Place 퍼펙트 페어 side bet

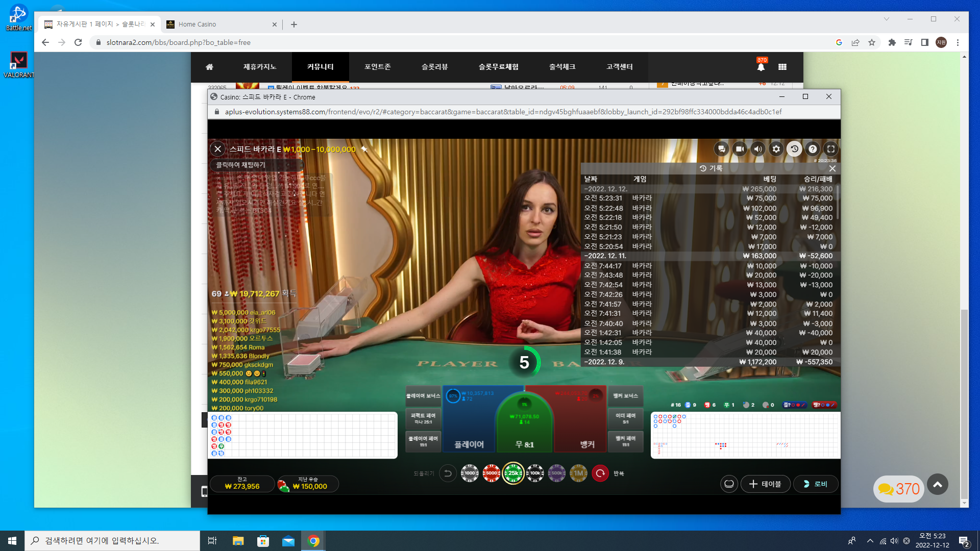click(x=423, y=418)
